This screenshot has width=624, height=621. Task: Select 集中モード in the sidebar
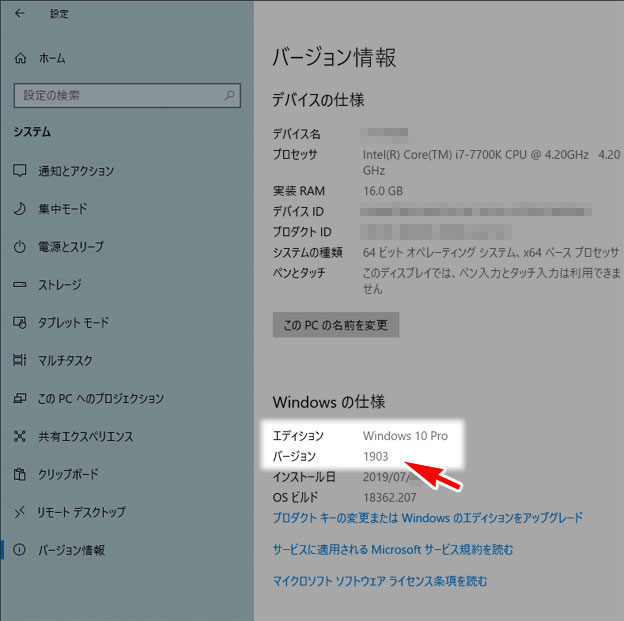(x=62, y=209)
